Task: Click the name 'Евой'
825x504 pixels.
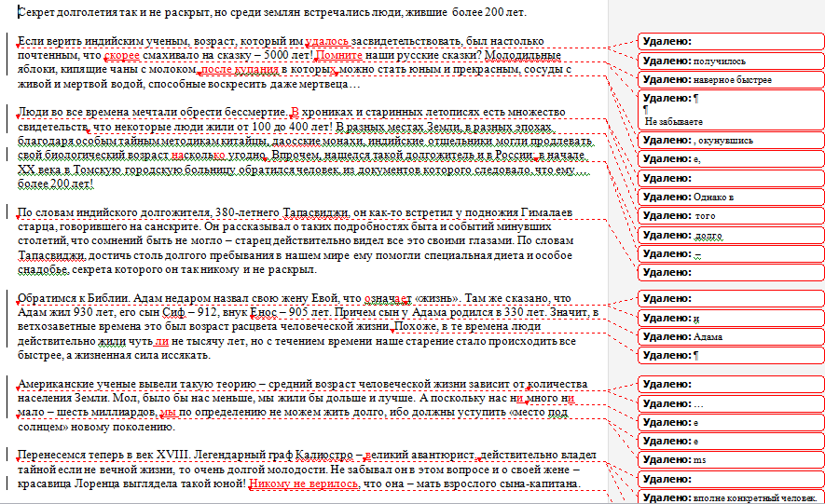Action: (x=325, y=298)
